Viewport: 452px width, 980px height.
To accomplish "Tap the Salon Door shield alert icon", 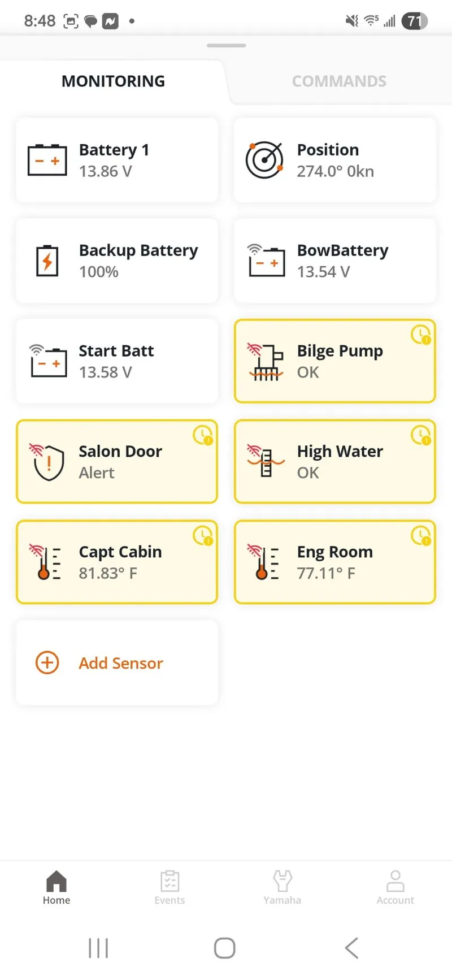I will (47, 462).
